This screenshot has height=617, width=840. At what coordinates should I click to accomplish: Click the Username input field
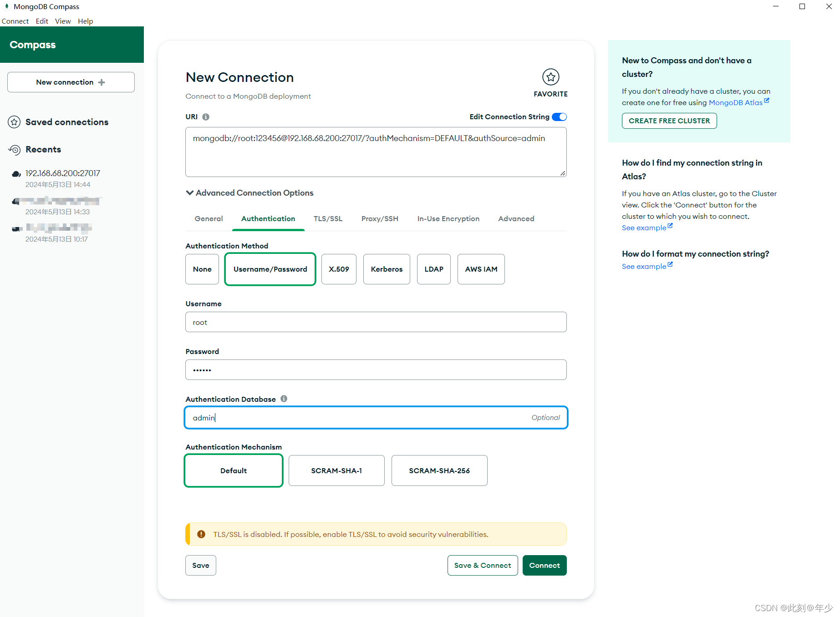point(376,322)
